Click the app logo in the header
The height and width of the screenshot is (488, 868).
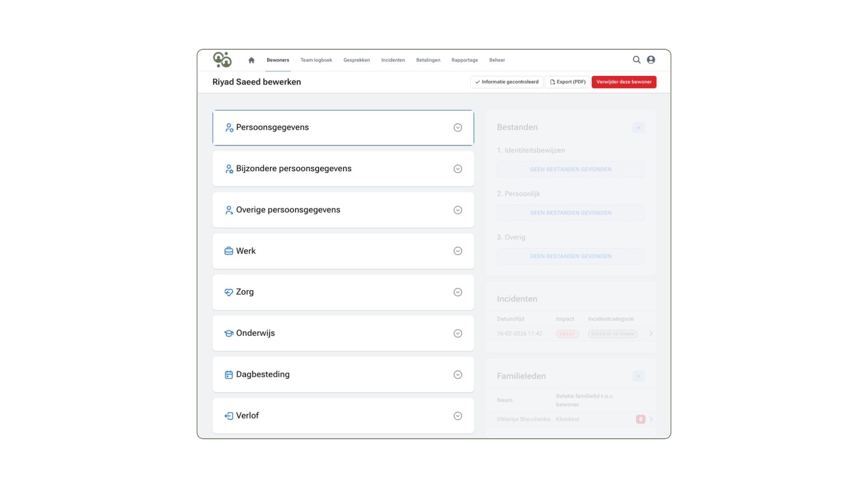point(222,60)
